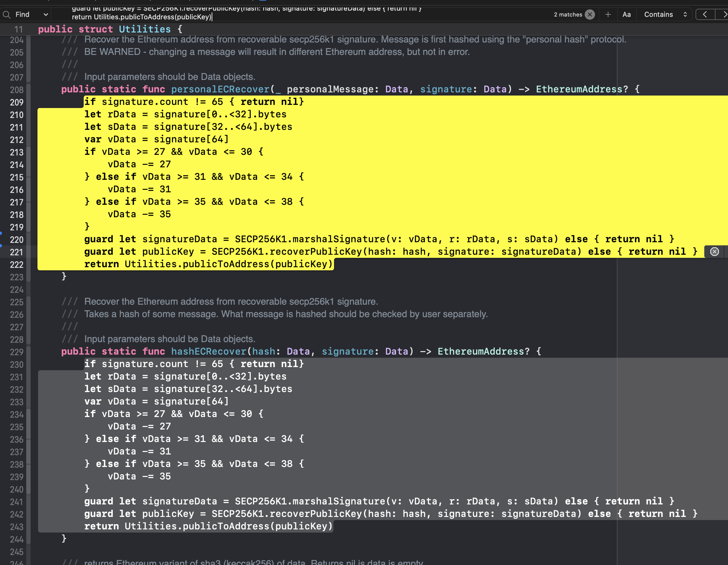The height and width of the screenshot is (565, 728).
Task: Click 'vData -= 27' on line 214
Action: coord(139,164)
